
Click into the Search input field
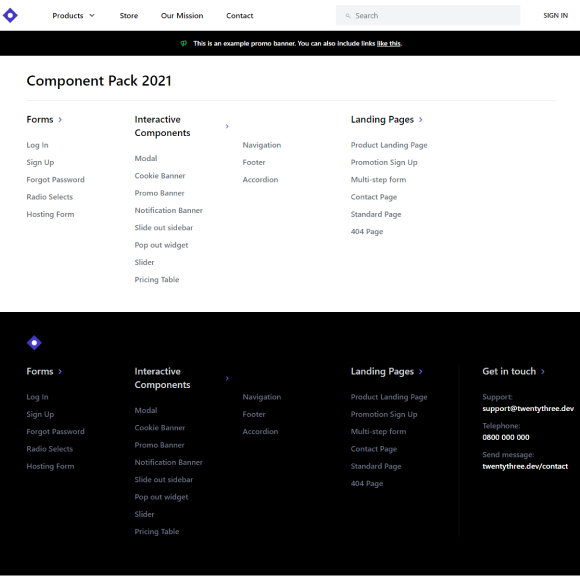pyautogui.click(x=428, y=16)
